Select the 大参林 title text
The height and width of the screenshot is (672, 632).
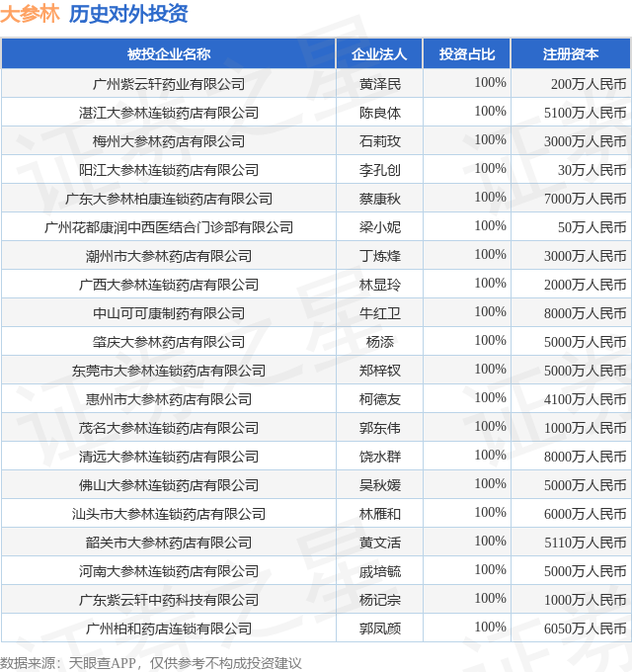click(30, 14)
